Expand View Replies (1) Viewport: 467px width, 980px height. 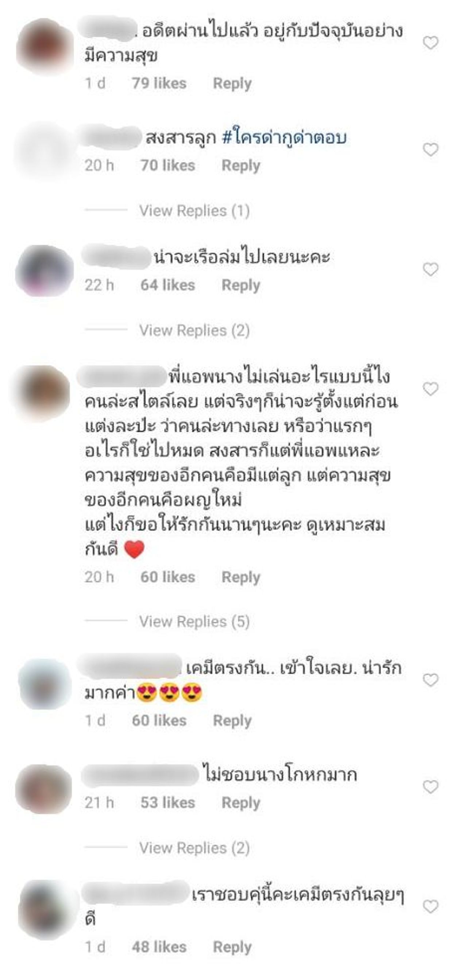tap(194, 211)
